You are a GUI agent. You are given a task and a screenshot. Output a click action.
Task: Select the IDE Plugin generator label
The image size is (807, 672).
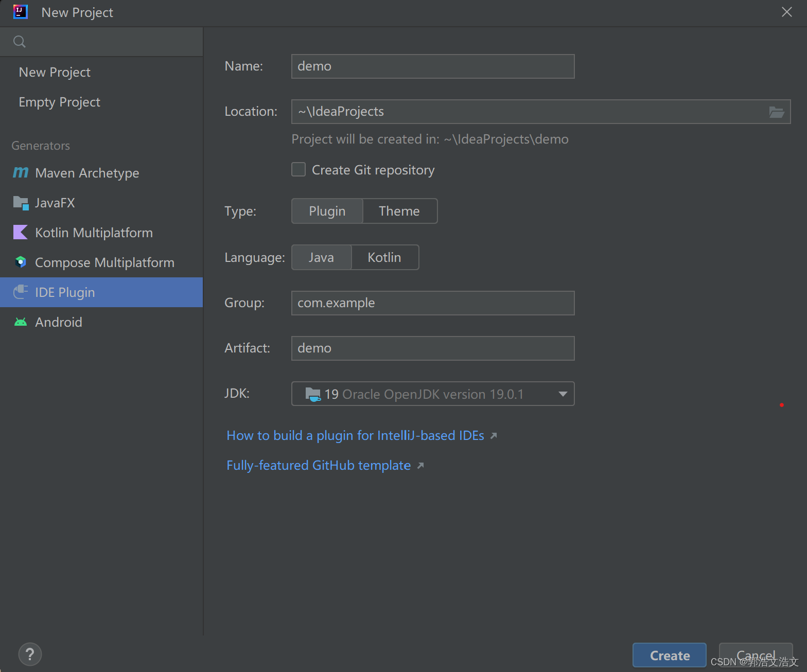point(65,292)
